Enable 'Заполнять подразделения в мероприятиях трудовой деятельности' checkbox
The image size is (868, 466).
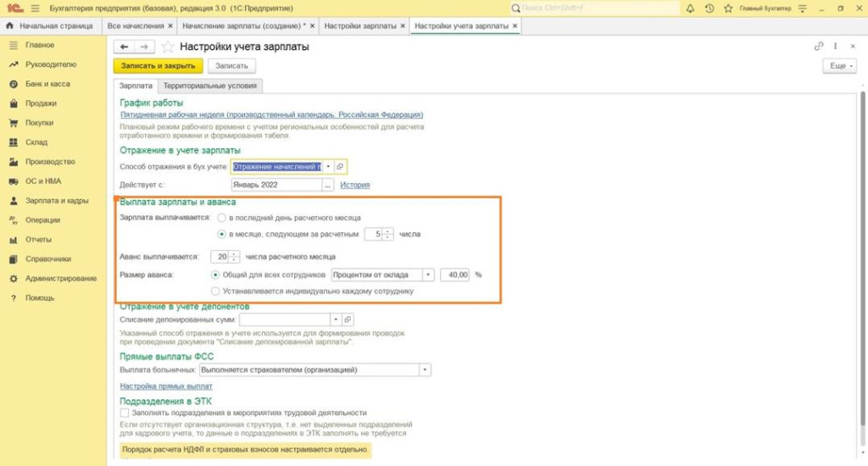coord(125,413)
